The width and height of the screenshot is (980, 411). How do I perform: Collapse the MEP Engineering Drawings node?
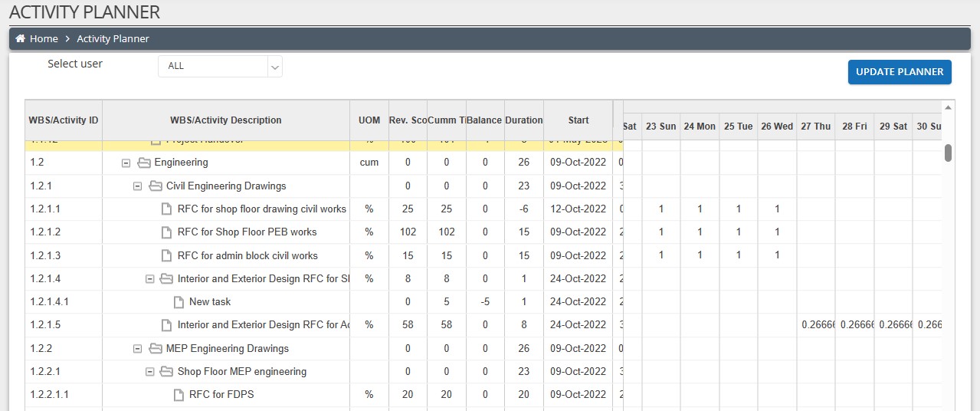138,349
